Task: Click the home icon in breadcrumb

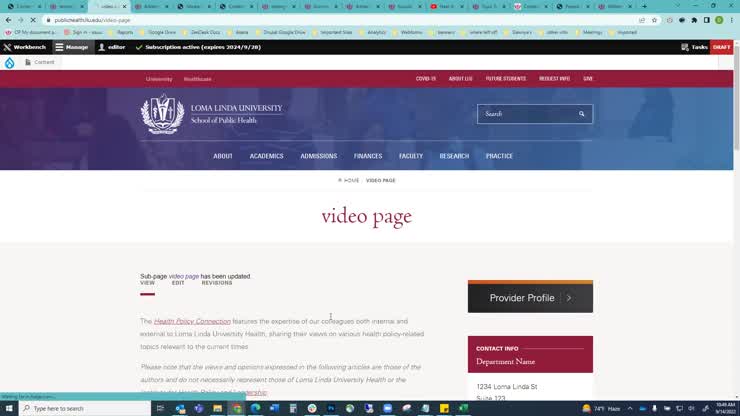Action: (x=341, y=180)
